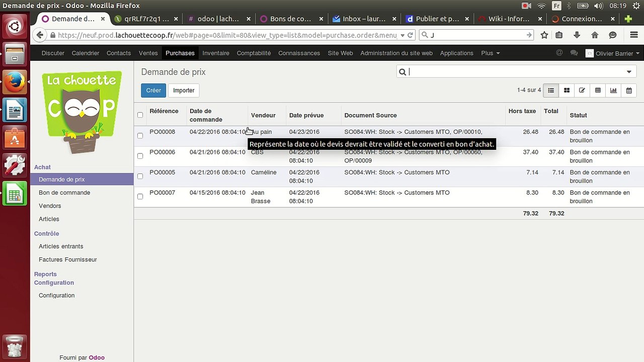Switch to calendar view icon

point(629,90)
